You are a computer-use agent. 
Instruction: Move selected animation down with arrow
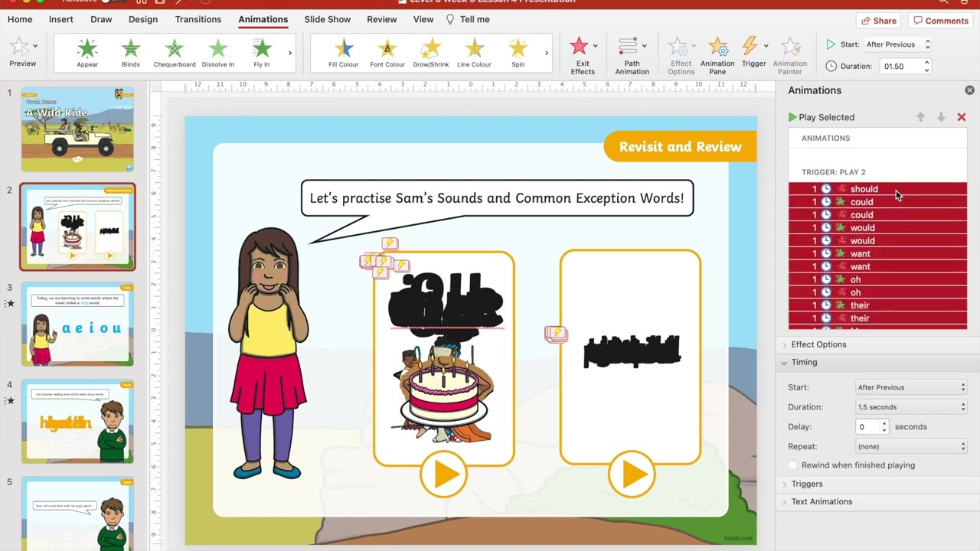point(941,117)
